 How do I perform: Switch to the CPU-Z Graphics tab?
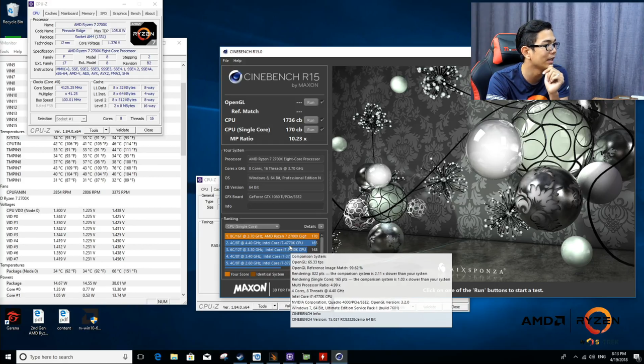tap(120, 14)
